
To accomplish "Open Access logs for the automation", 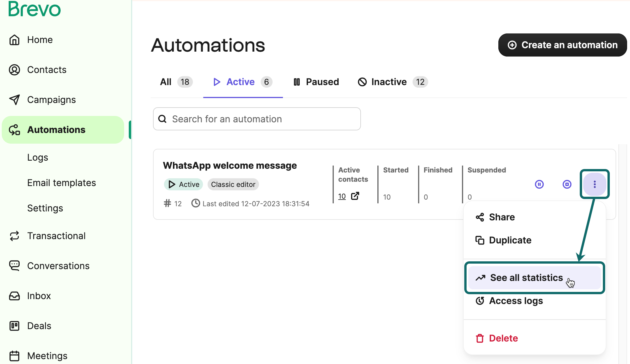I will 516,301.
